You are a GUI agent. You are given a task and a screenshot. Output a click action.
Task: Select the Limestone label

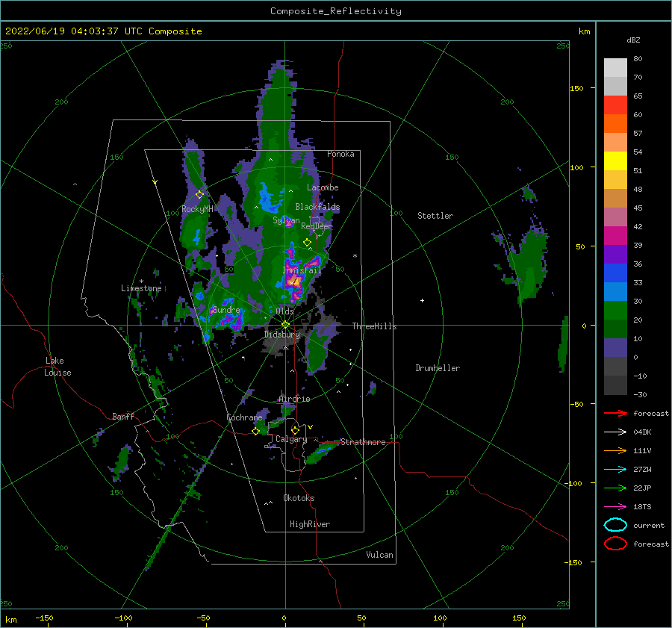point(141,288)
